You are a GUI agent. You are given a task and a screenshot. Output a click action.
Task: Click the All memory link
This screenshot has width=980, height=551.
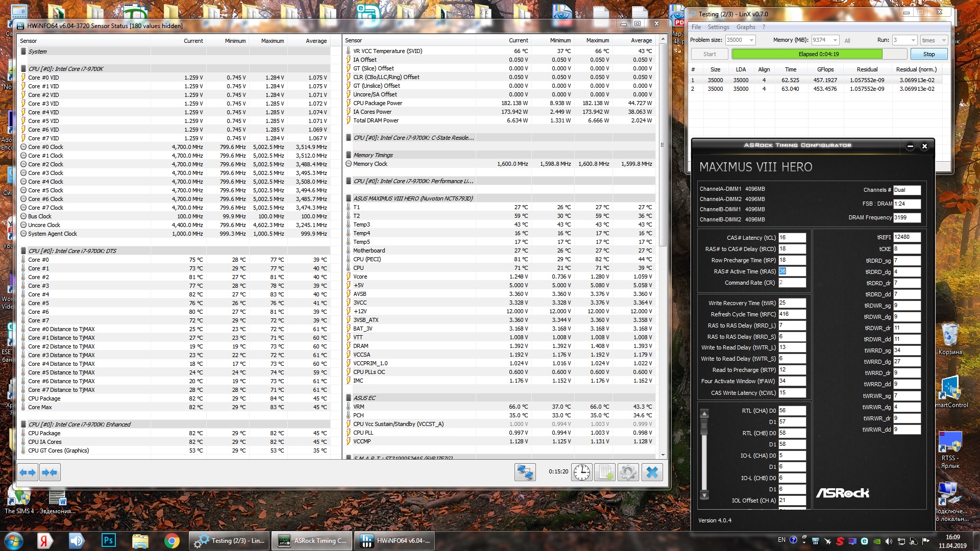click(847, 41)
